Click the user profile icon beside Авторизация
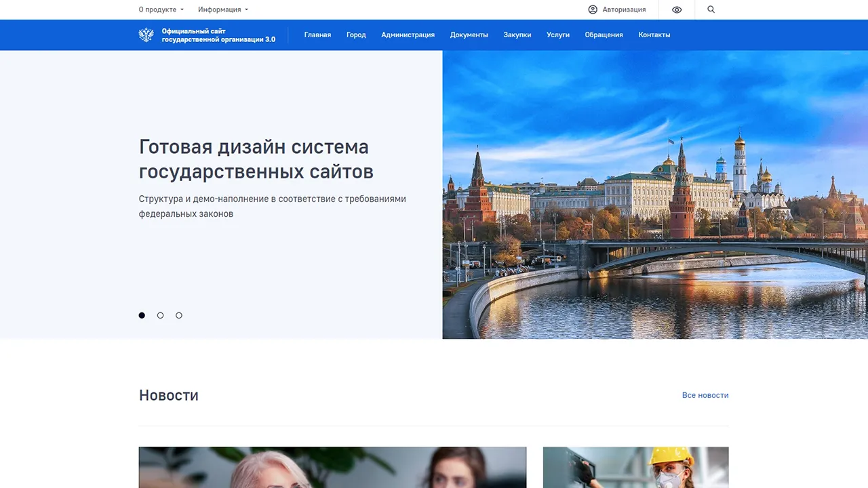 (593, 9)
